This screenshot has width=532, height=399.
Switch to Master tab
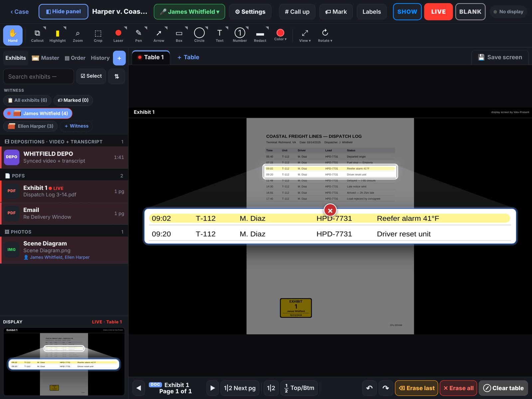(46, 58)
